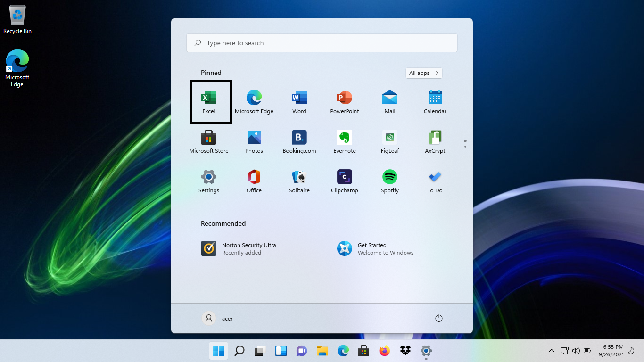Select the Microsoft Edge desktop shortcut

[17, 68]
